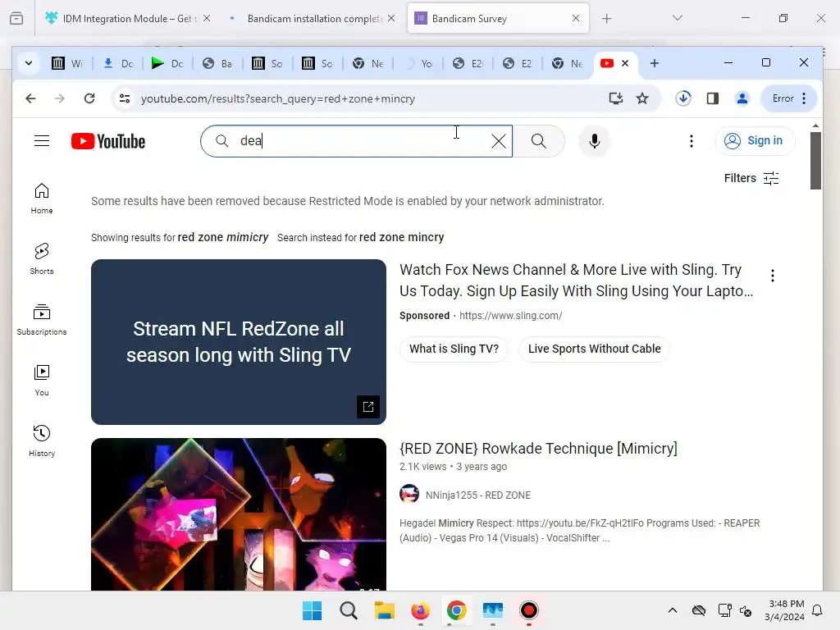Go forward in the browser
This screenshot has height=630, width=840.
pos(59,98)
